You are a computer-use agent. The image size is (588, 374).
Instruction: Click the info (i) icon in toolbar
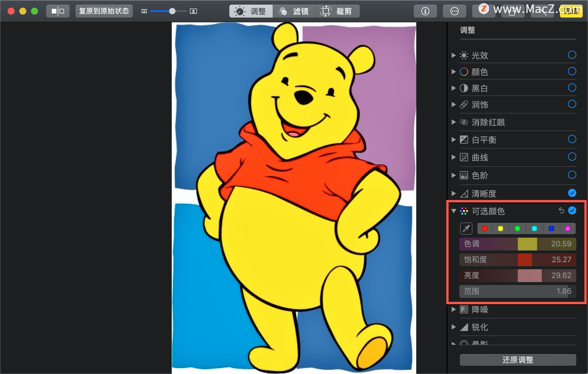pos(425,11)
